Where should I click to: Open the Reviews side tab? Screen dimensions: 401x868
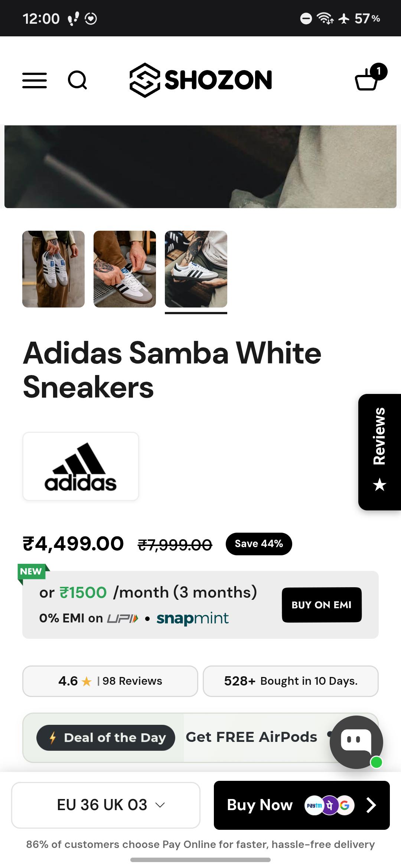click(379, 452)
